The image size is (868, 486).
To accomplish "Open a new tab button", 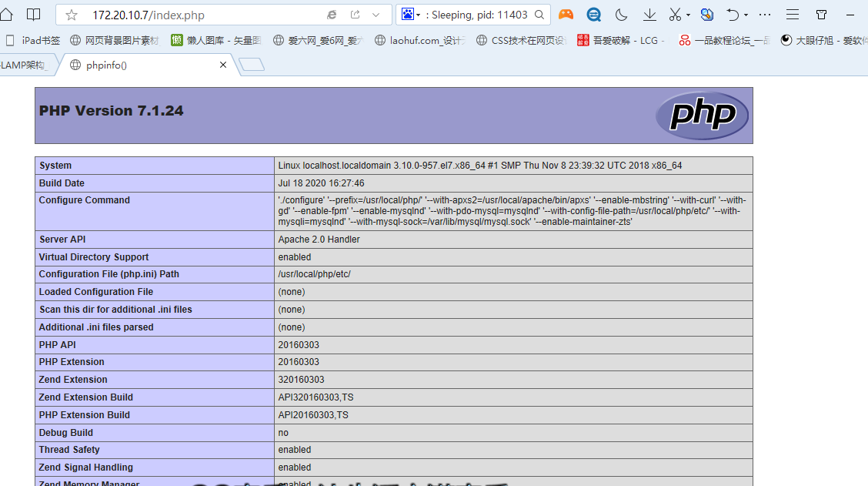I will coord(252,65).
